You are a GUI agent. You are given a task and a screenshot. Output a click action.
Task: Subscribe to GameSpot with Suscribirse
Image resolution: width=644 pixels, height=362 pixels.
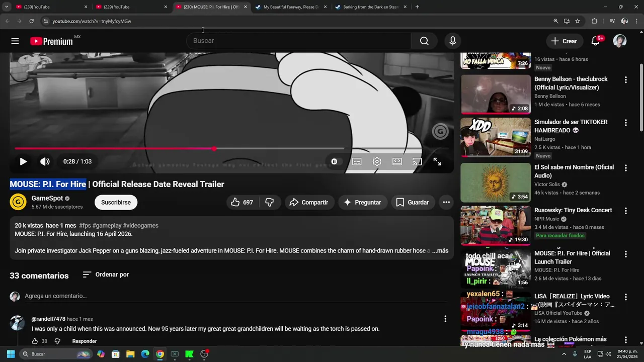116,202
